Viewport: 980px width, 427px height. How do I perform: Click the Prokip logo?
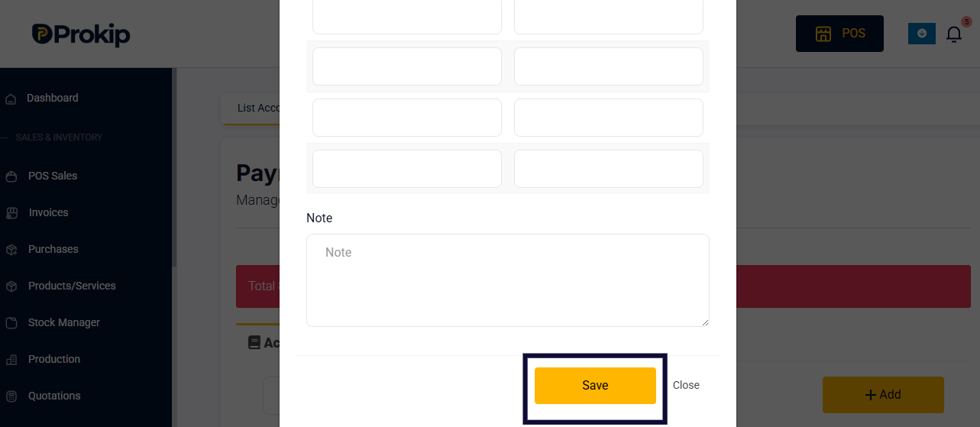click(x=81, y=34)
